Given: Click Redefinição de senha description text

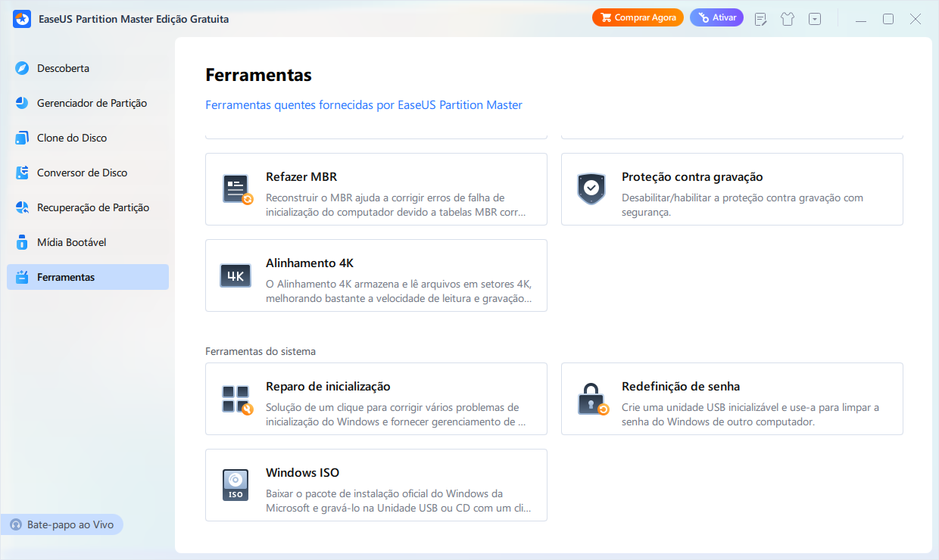Looking at the screenshot, I should 750,415.
